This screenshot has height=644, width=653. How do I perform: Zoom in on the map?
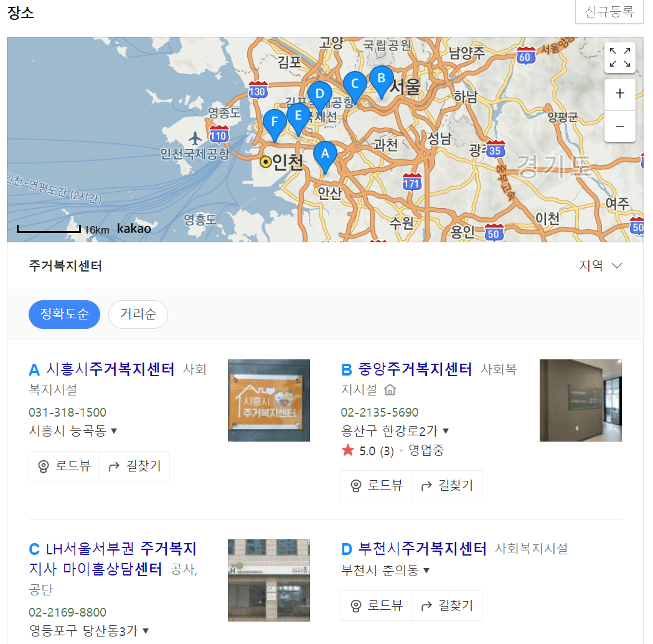click(619, 94)
